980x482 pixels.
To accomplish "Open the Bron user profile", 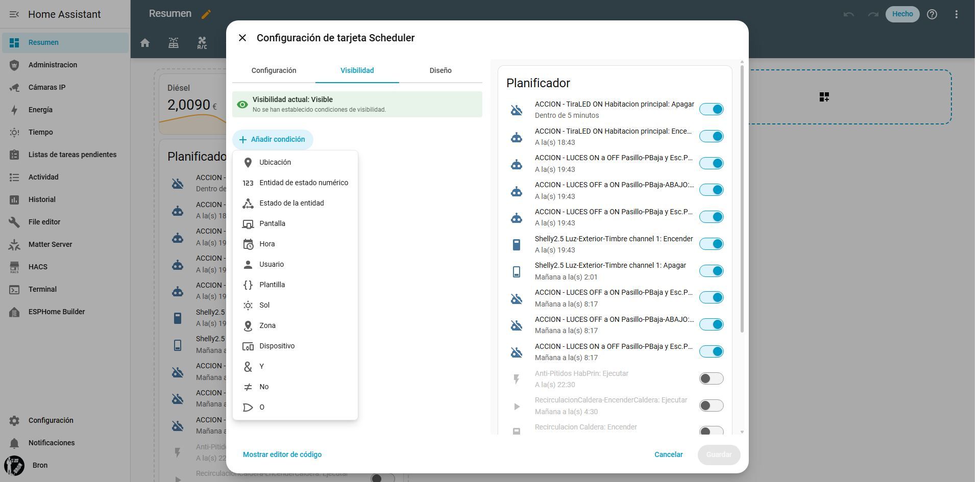I will pos(65,465).
